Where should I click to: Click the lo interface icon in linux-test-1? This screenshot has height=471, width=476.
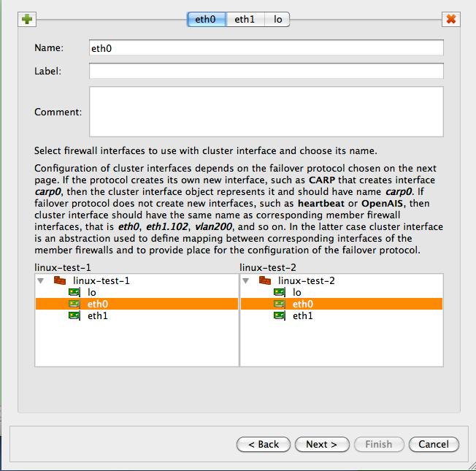(74, 292)
